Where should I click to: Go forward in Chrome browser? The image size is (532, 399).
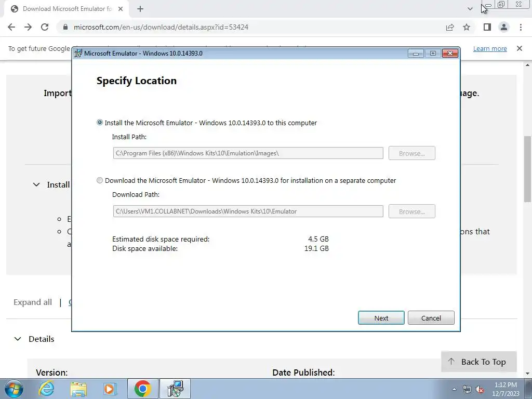[x=28, y=27]
